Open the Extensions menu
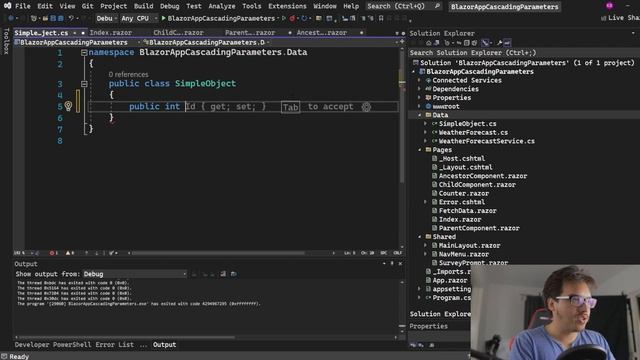The width and height of the screenshot is (640, 360). (287, 6)
